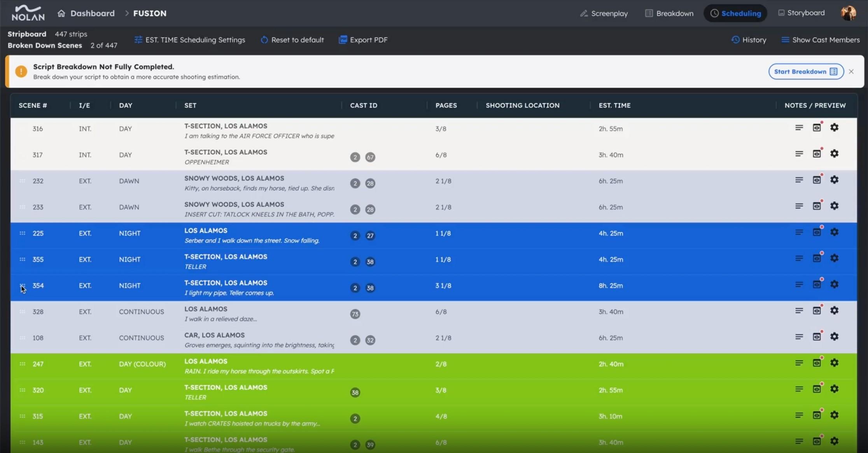This screenshot has width=868, height=453.
Task: Click Reset to default
Action: (292, 40)
